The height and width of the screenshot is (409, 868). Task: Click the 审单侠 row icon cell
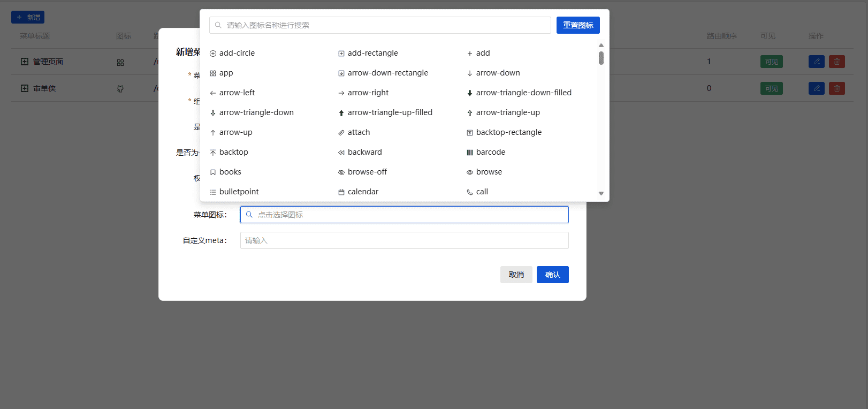[120, 89]
